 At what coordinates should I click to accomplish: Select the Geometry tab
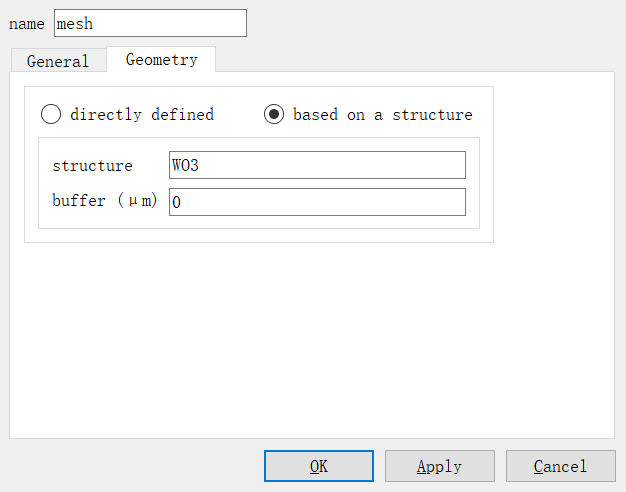tap(161, 60)
